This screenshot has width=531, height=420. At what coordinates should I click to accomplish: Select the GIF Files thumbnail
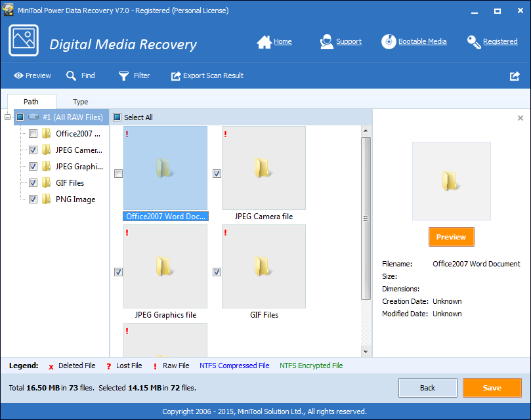[264, 266]
